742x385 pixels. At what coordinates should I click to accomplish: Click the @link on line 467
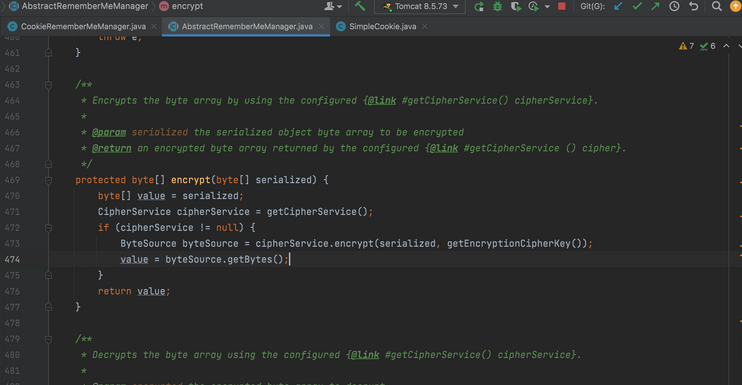pos(443,148)
